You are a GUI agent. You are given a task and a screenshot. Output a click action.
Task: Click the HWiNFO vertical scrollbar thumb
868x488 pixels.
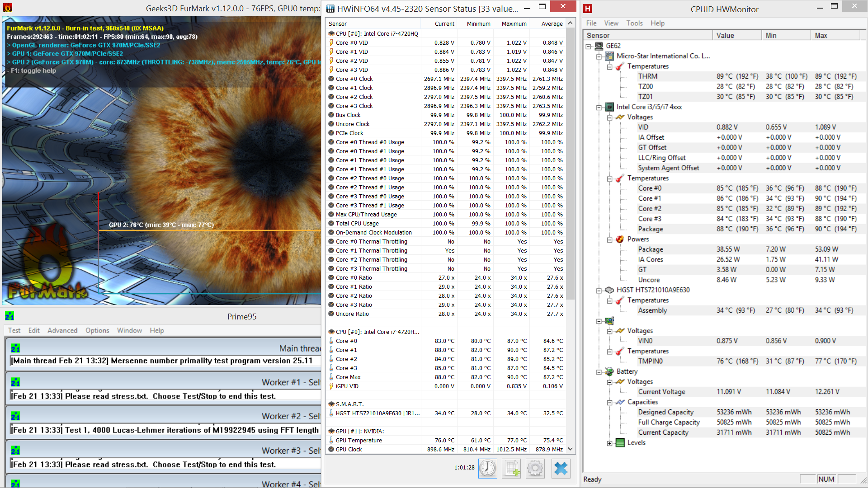pos(570,164)
